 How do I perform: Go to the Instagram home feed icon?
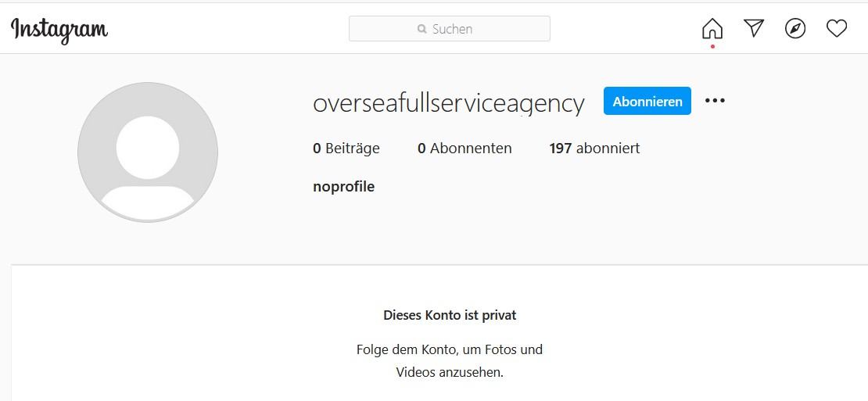click(x=712, y=28)
